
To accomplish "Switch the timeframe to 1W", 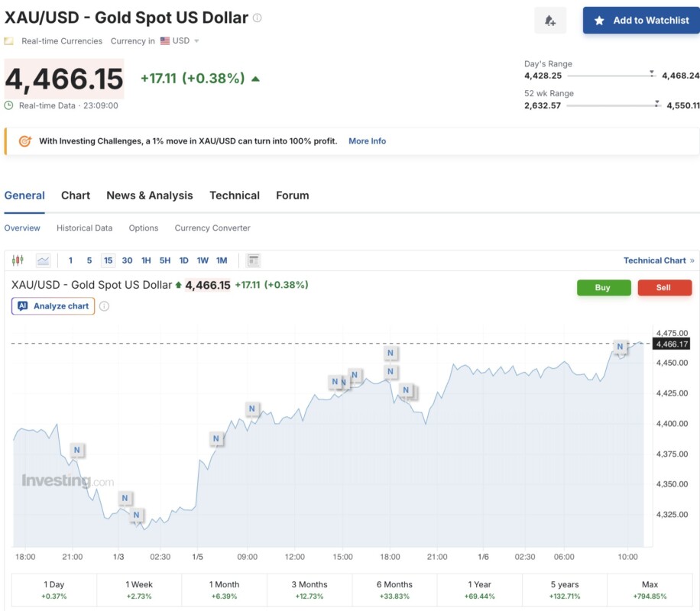I will (x=203, y=260).
